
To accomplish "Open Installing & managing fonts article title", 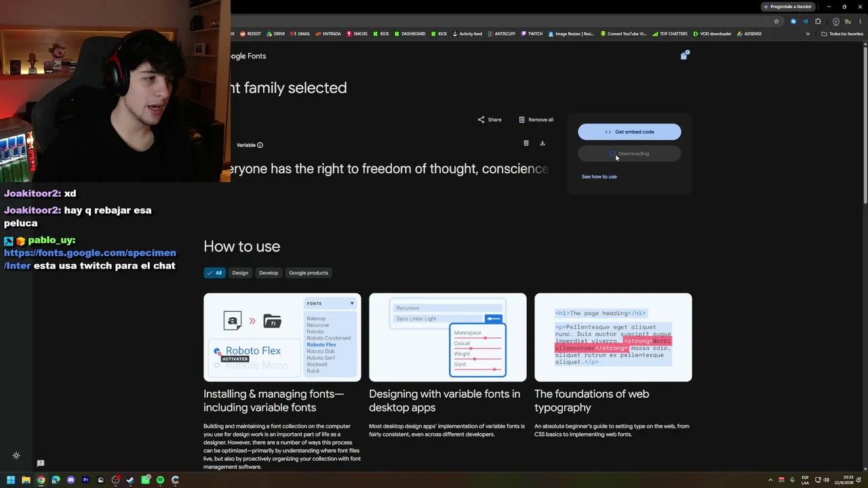I will pyautogui.click(x=274, y=401).
